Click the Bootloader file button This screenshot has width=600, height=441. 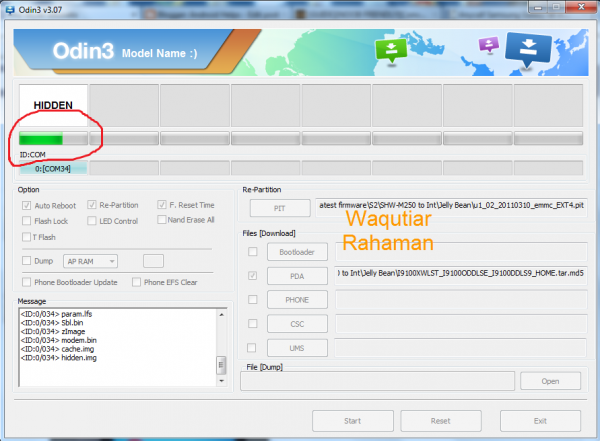[297, 252]
